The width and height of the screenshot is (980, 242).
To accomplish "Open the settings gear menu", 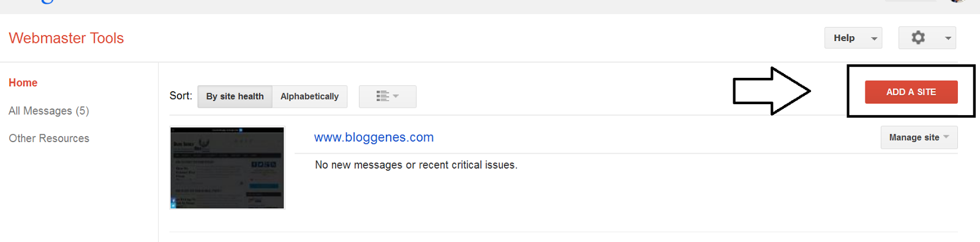I will tap(927, 38).
